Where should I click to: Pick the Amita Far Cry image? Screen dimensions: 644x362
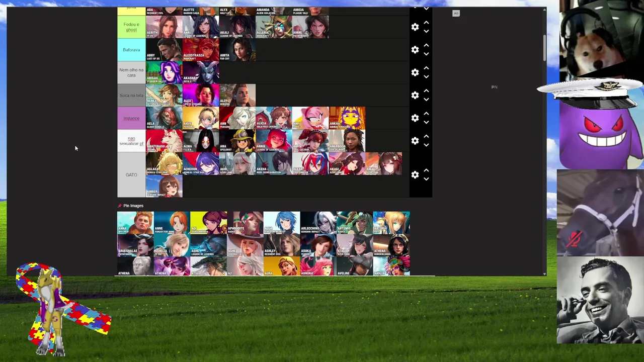click(x=237, y=50)
